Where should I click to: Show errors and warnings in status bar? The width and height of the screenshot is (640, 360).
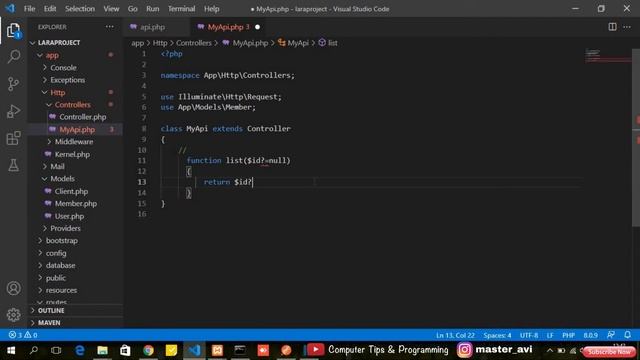point(23,335)
